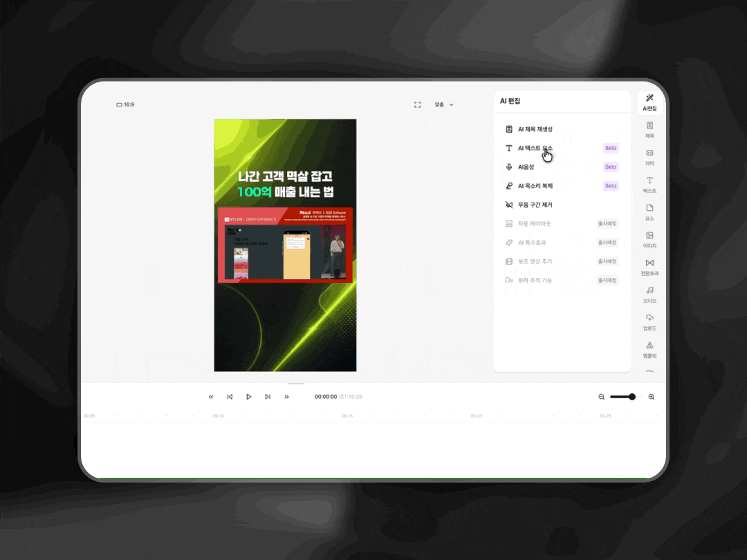
Task: Expand the 맞춤 fit dropdown
Action: [443, 105]
